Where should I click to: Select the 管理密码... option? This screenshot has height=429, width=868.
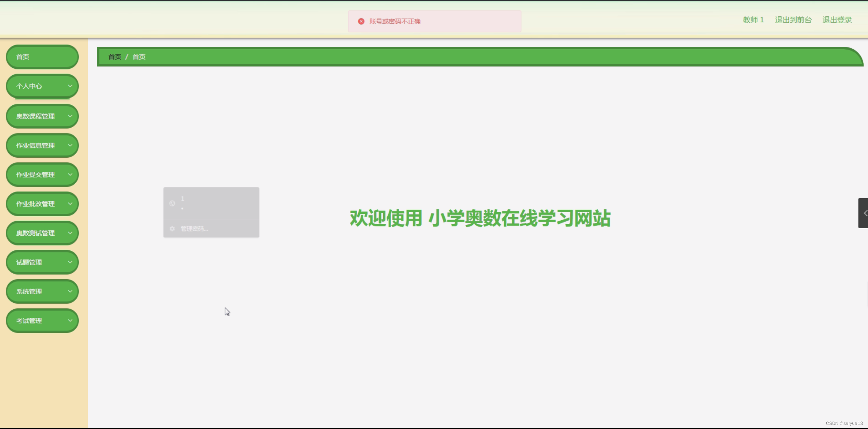(194, 229)
